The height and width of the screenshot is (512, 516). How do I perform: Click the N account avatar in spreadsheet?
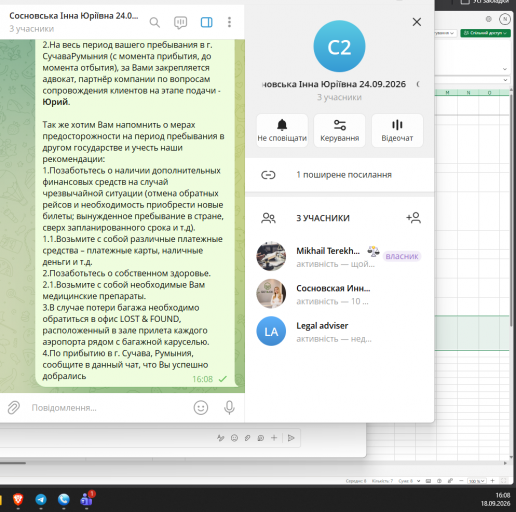[505, 19]
